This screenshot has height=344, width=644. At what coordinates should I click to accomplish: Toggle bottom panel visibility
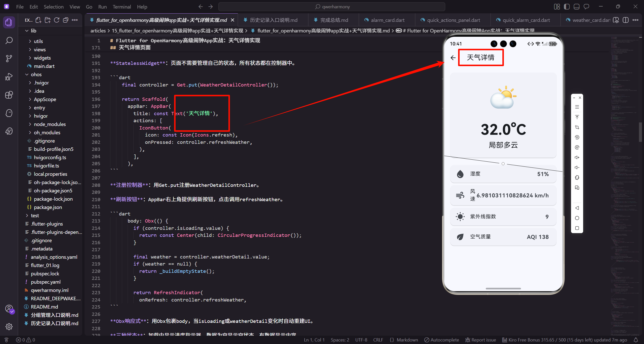[577, 7]
